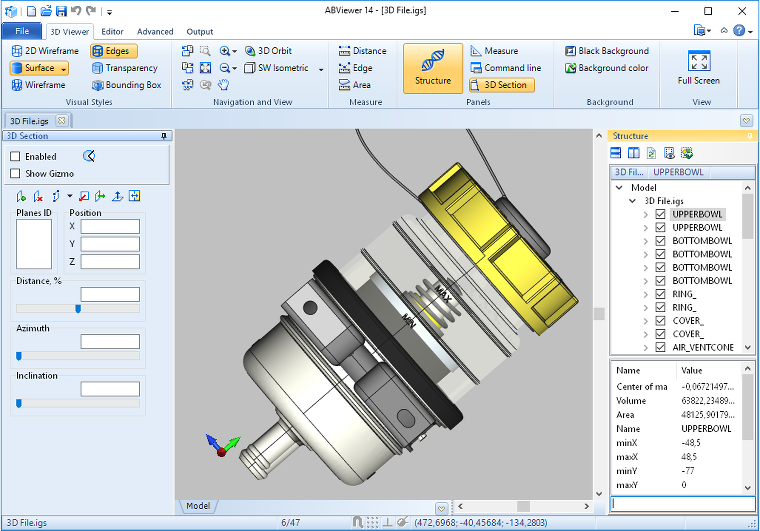The height and width of the screenshot is (531, 760).
Task: Click the Azimuth slider handle
Action: (19, 356)
